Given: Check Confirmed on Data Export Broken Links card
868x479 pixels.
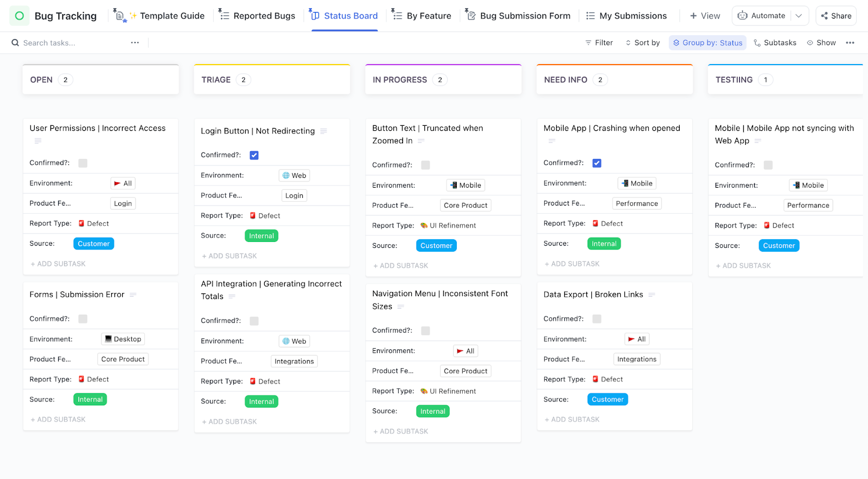Looking at the screenshot, I should pos(597,319).
